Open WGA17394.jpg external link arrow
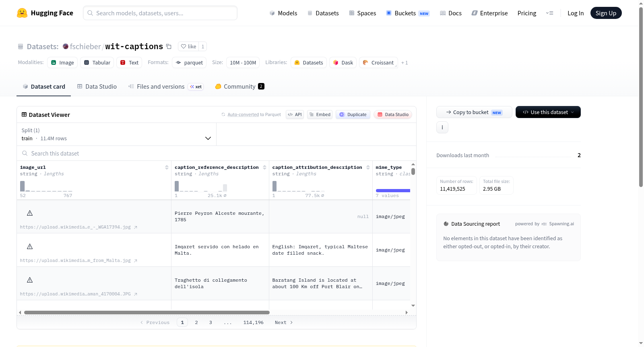Viewport: 644px width, 347px height. [136, 227]
